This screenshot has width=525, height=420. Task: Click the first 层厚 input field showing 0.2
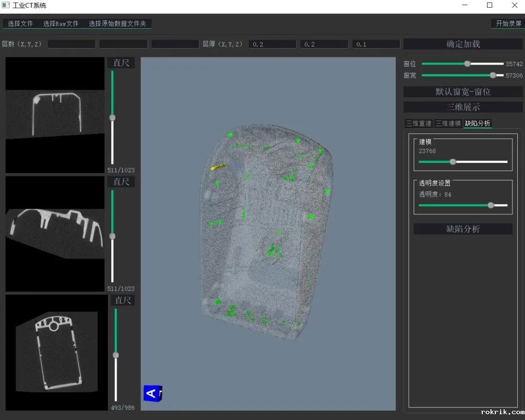(x=272, y=44)
